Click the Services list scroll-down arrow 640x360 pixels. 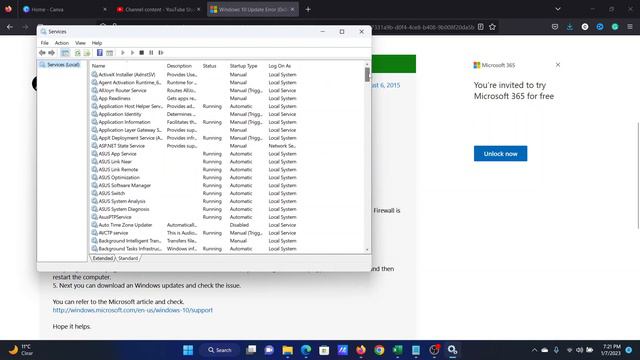[367, 249]
